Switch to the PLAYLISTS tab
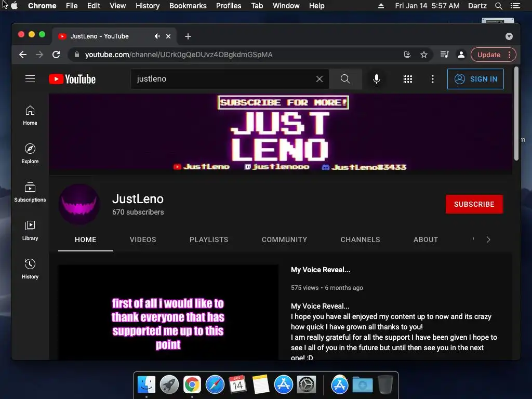 pos(209,240)
